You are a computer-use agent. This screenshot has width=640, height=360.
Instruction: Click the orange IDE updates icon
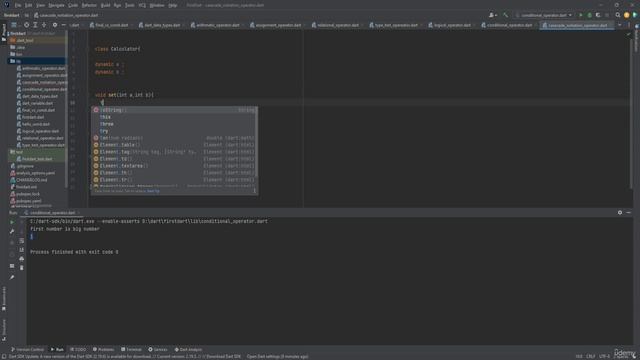coord(627,15)
